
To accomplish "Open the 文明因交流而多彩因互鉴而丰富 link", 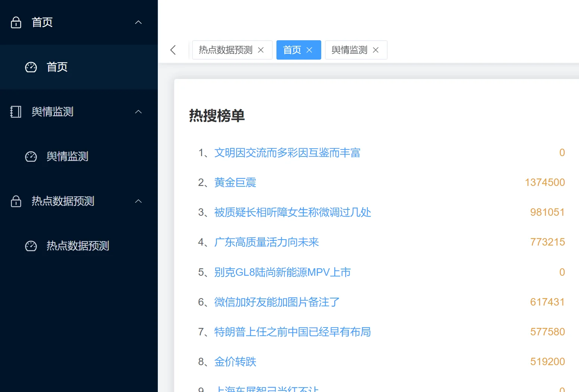I will coord(287,153).
